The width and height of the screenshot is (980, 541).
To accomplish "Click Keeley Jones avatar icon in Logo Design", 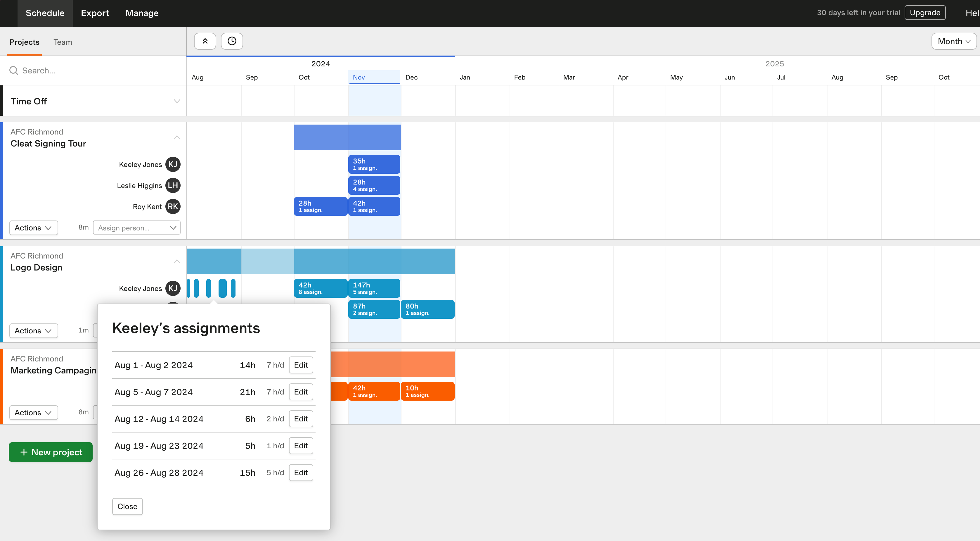I will click(174, 288).
